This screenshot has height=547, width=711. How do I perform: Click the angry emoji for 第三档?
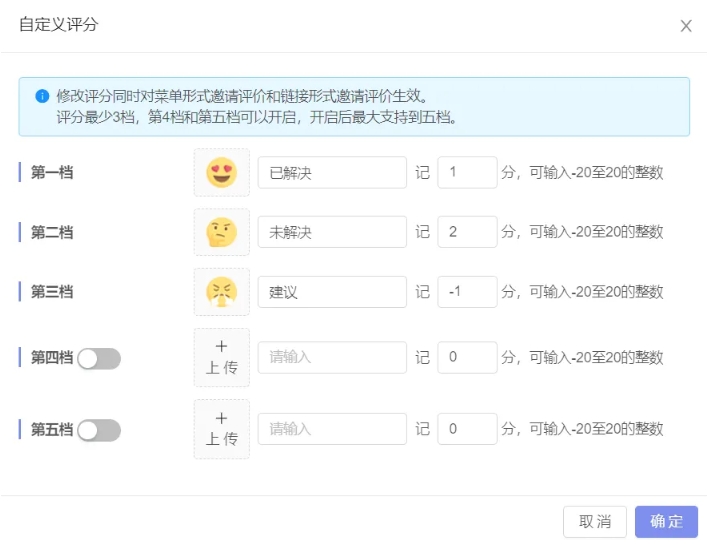click(221, 292)
